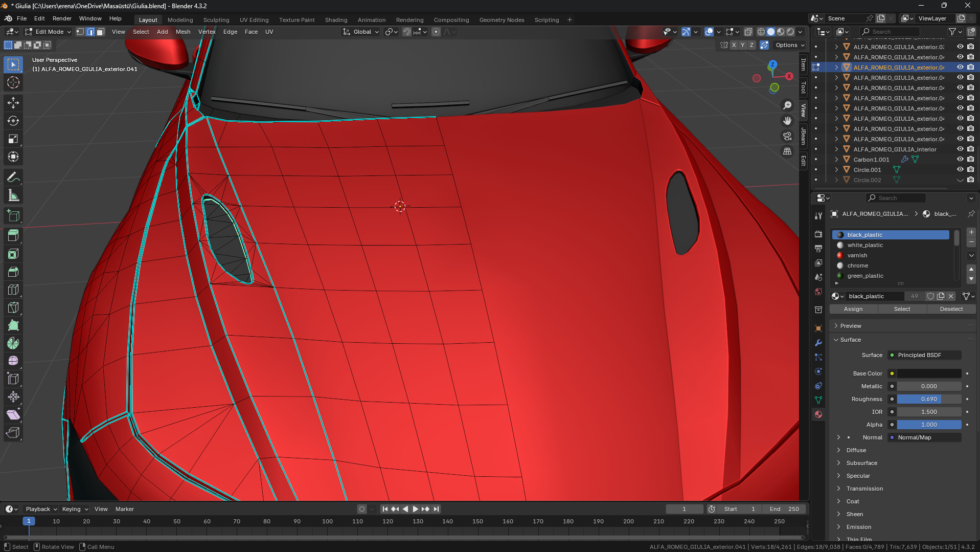980x552 pixels.
Task: Activate the Scale tool
Action: (13, 139)
